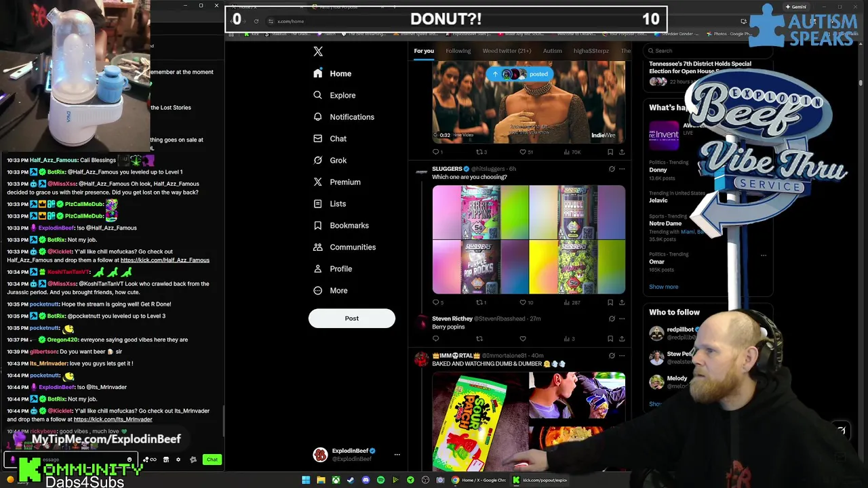The width and height of the screenshot is (868, 488).
Task: Show more trending topics
Action: click(x=663, y=287)
